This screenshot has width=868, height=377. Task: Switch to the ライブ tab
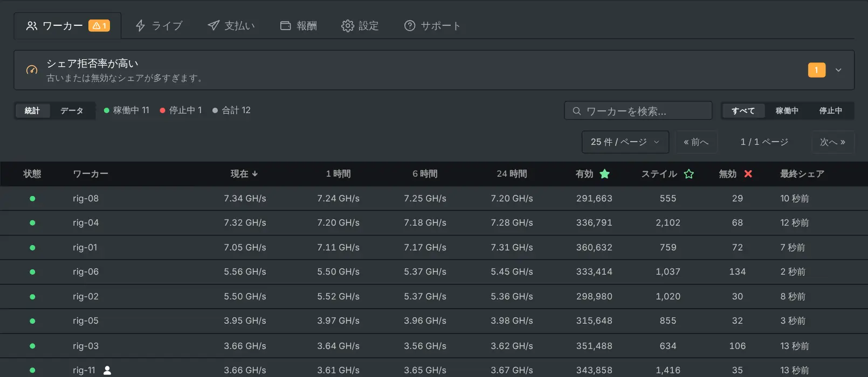[159, 26]
